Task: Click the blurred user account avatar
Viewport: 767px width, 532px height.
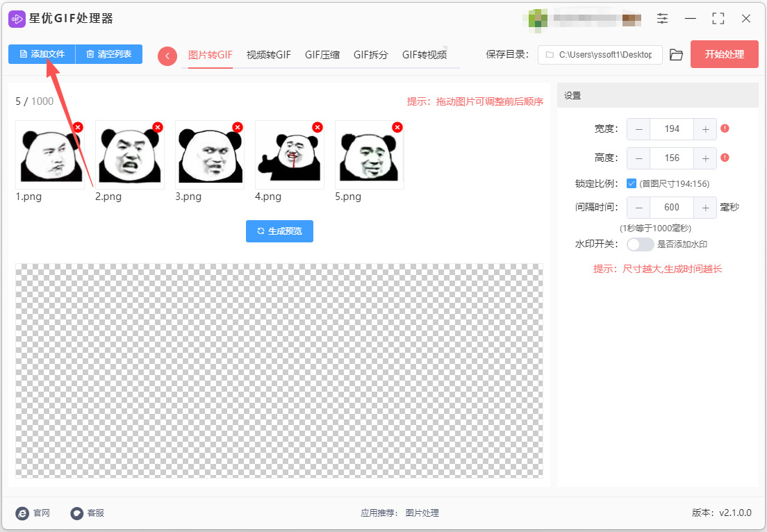Action: (x=537, y=19)
